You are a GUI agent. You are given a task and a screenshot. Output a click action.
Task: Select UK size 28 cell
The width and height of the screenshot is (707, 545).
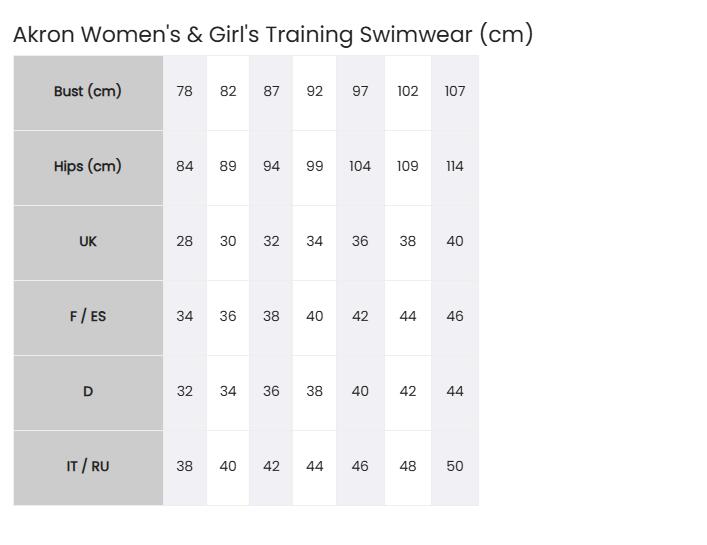[185, 243]
